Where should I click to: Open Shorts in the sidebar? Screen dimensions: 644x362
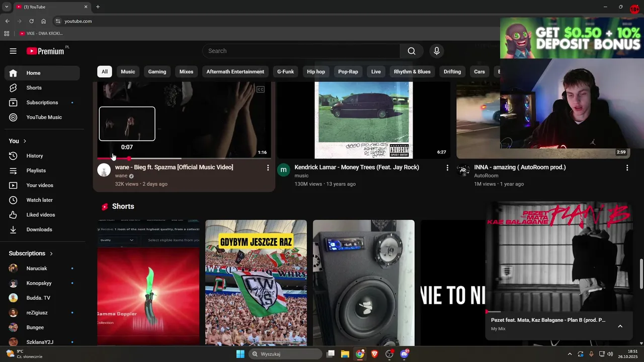pyautogui.click(x=42, y=87)
